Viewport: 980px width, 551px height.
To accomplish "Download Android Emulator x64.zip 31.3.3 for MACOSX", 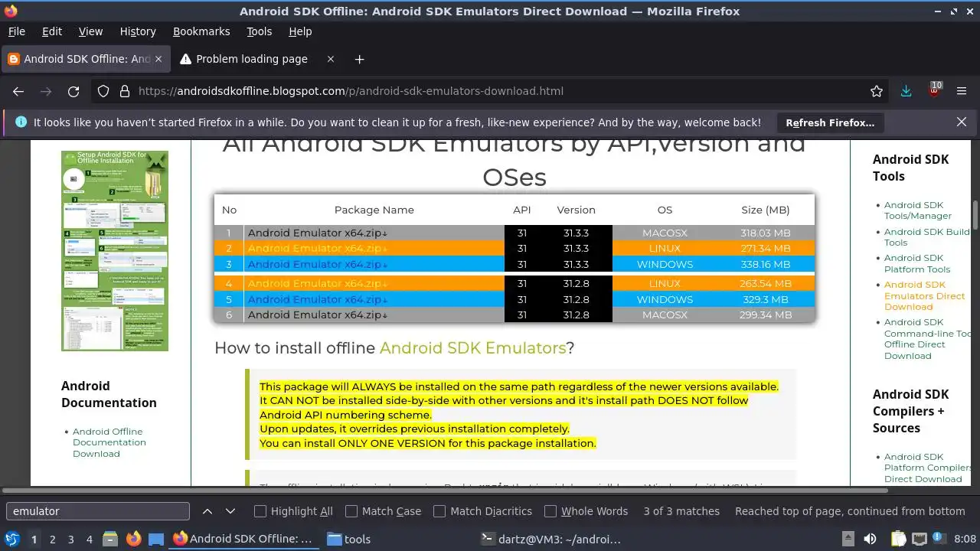I will coord(318,233).
